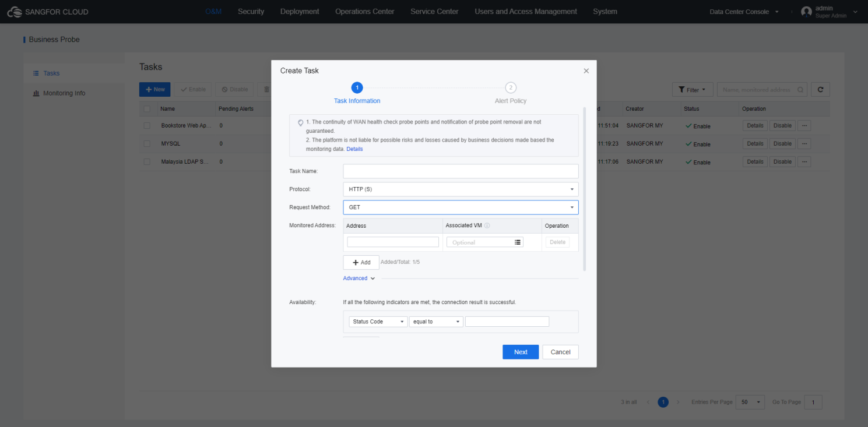The width and height of the screenshot is (868, 427).
Task: Click the tip lightbulb icon
Action: point(301,123)
